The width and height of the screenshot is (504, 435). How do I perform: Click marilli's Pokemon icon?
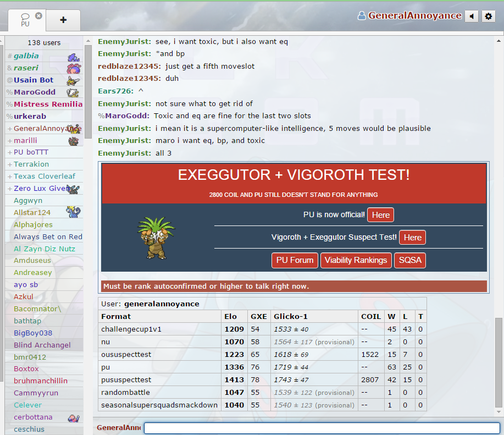click(x=74, y=141)
